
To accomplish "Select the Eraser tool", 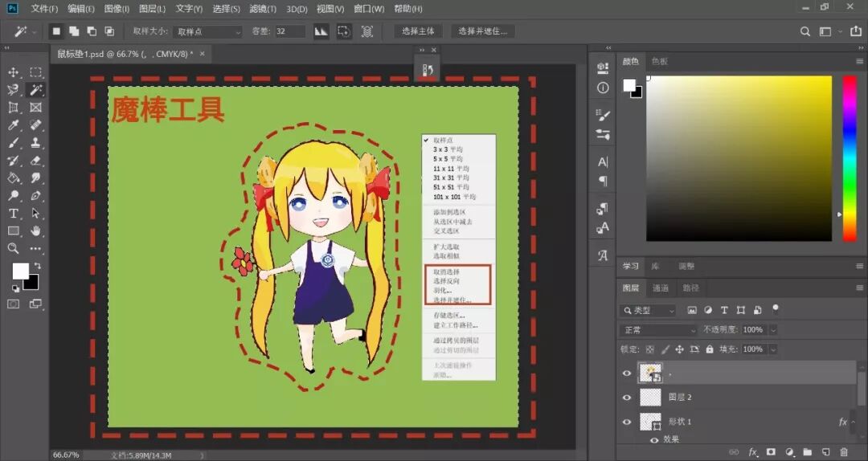I will point(35,161).
